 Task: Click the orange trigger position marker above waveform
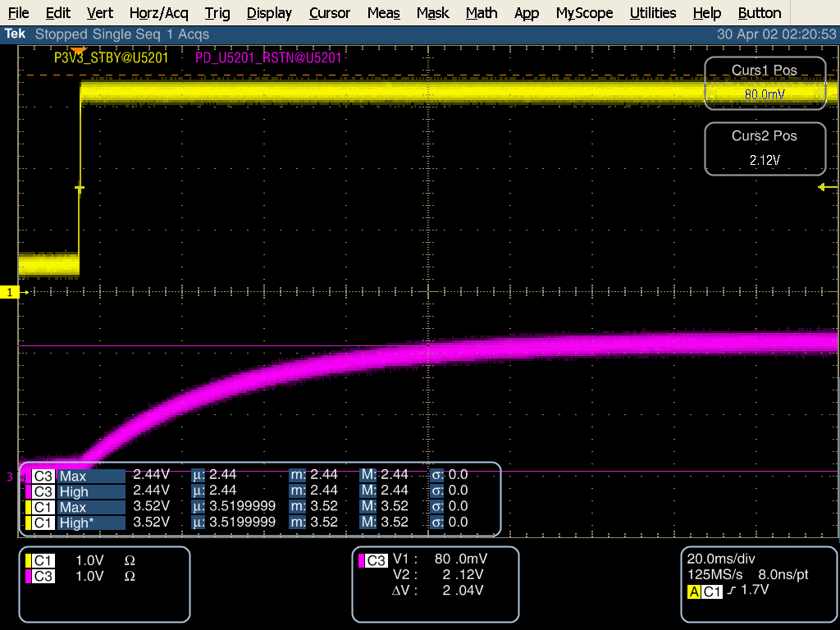(x=78, y=51)
